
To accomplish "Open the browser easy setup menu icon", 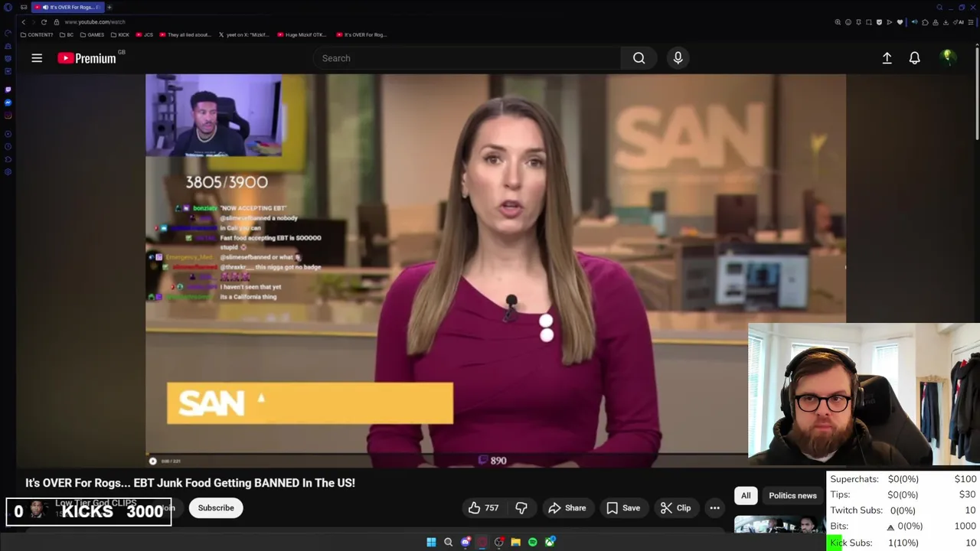I will click(x=971, y=22).
